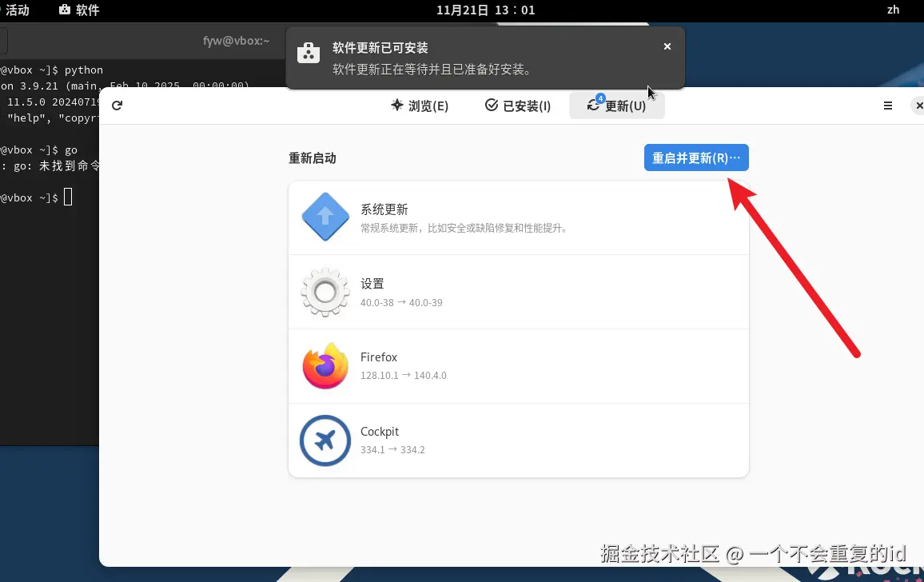Click the Cockpit airplane icon
Viewport: 924px width, 582px height.
coord(325,440)
